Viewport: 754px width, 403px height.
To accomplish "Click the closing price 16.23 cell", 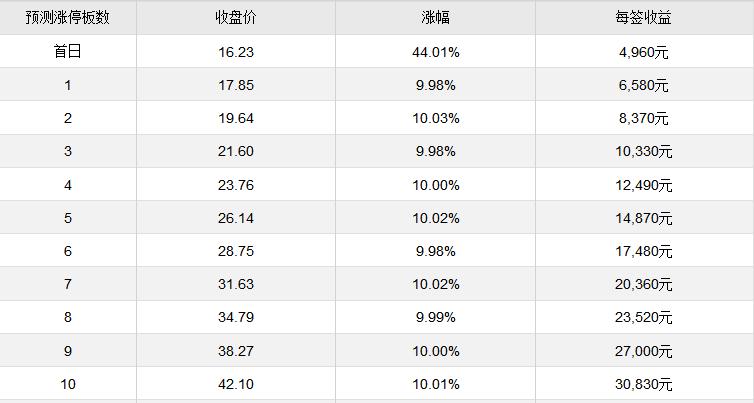I will (x=235, y=52).
